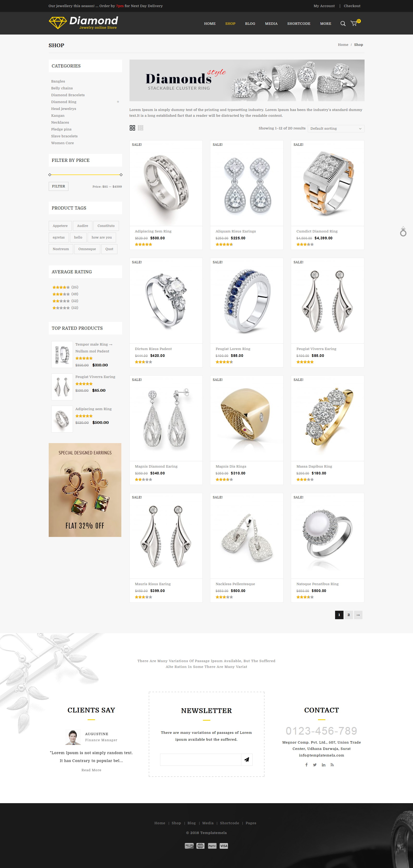The height and width of the screenshot is (868, 413).
Task: Open the Default sorting dropdown
Action: (x=336, y=128)
